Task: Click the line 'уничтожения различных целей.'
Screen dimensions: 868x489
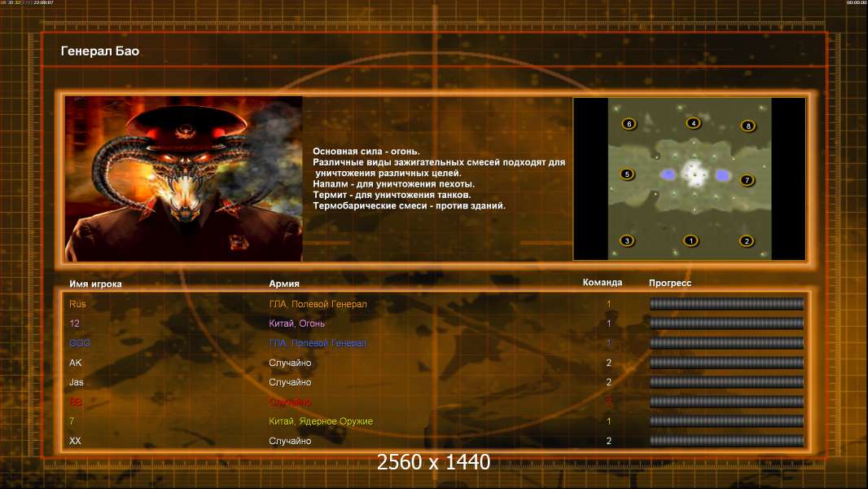Action: (x=388, y=173)
